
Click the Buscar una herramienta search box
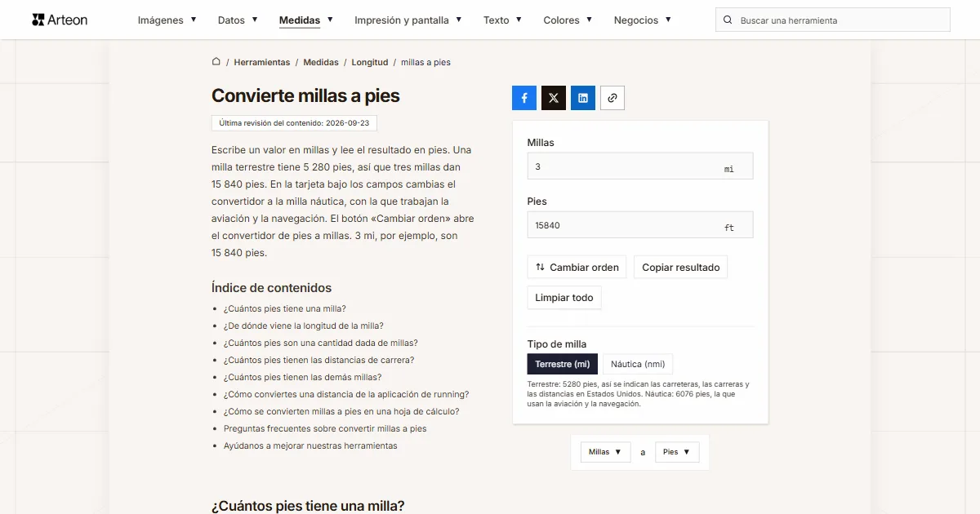point(833,20)
